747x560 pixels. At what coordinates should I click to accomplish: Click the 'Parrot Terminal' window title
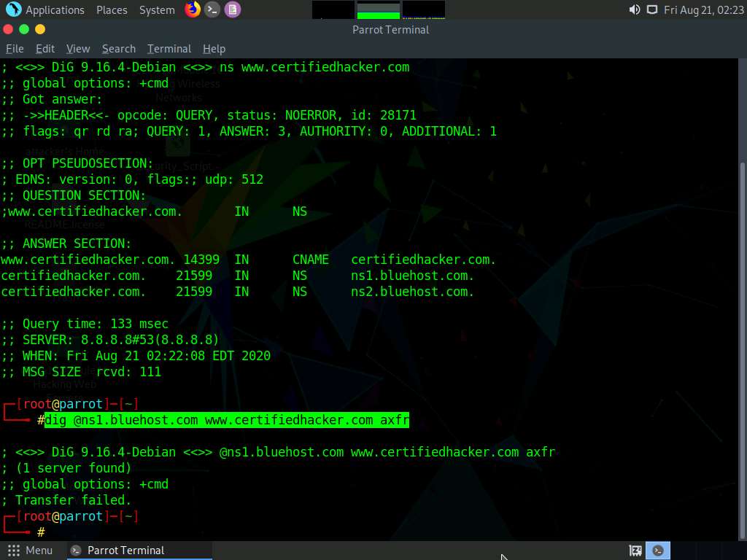[x=391, y=29]
